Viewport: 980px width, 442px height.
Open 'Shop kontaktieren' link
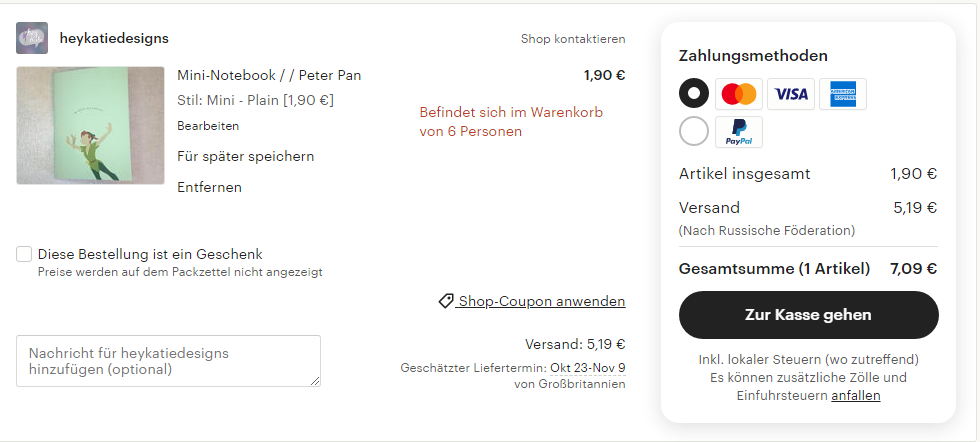[573, 39]
